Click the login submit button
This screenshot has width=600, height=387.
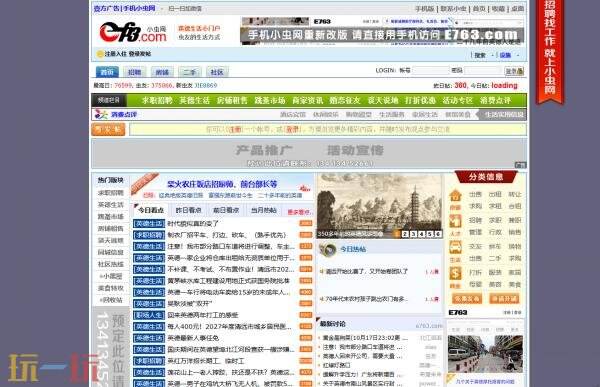(x=514, y=71)
